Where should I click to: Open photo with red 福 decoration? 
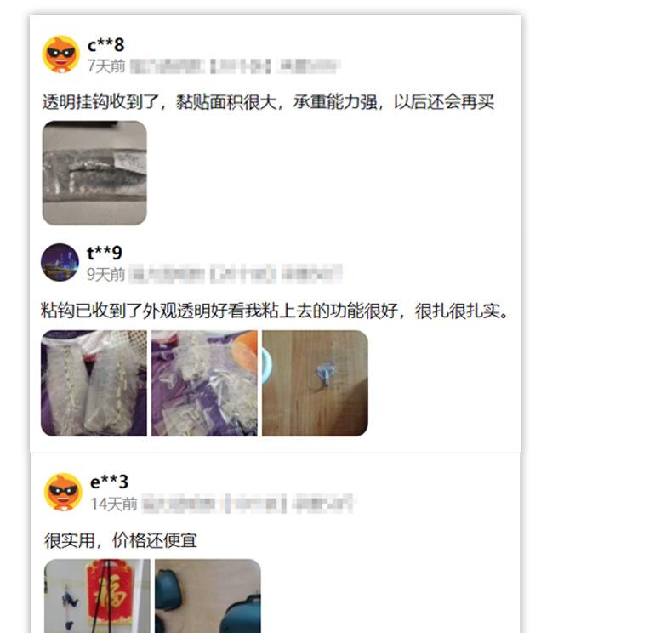tap(97, 596)
